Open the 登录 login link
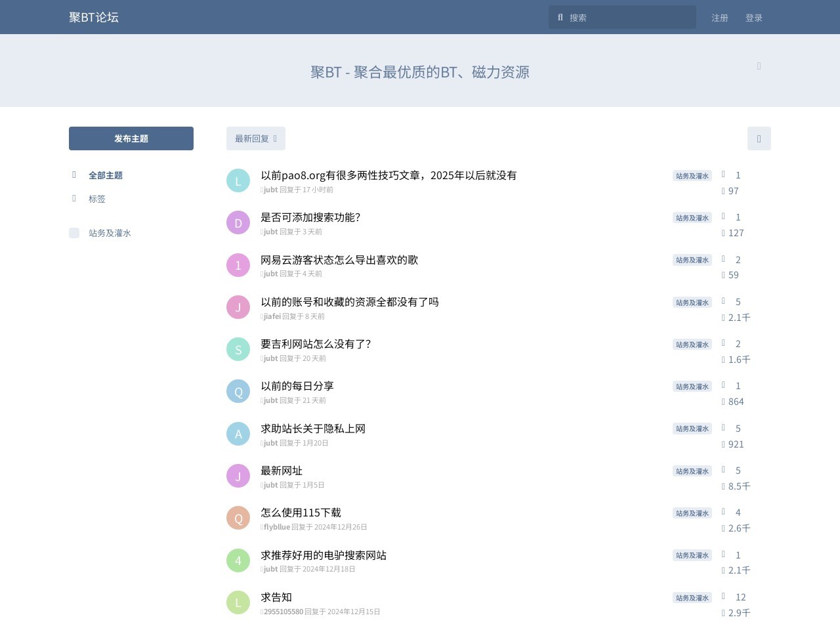 754,18
